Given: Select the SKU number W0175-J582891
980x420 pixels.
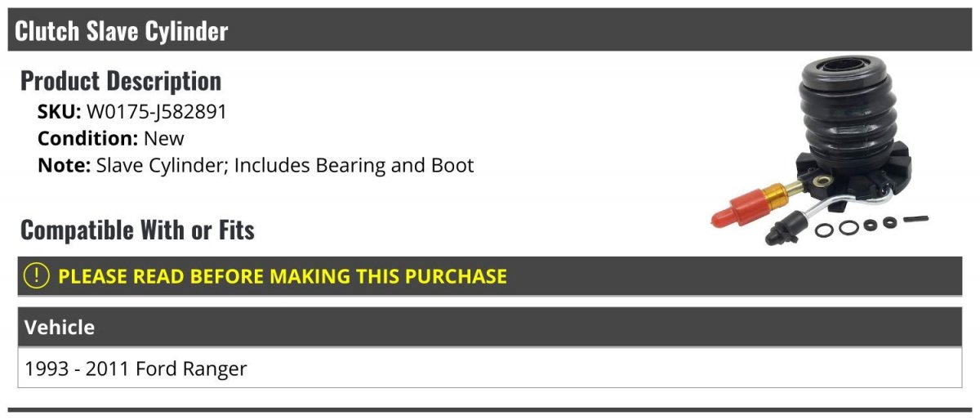Looking at the screenshot, I should [x=157, y=112].
